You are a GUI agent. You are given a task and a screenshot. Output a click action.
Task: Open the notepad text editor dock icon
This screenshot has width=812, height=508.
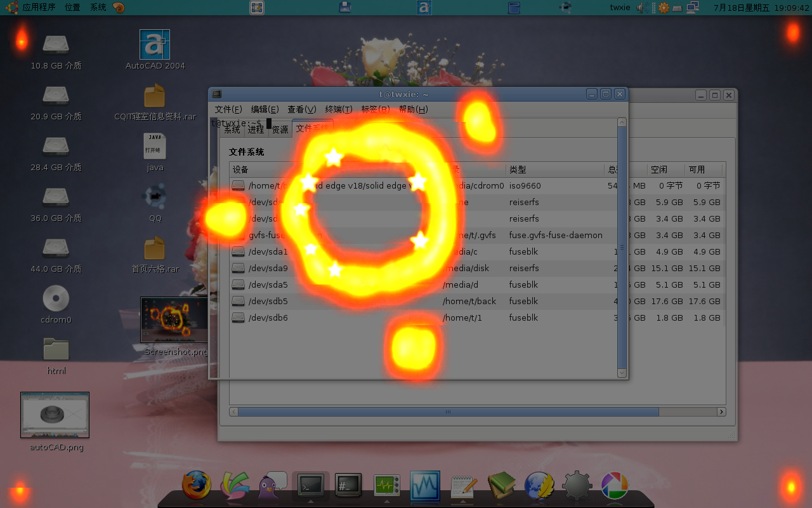[463, 486]
